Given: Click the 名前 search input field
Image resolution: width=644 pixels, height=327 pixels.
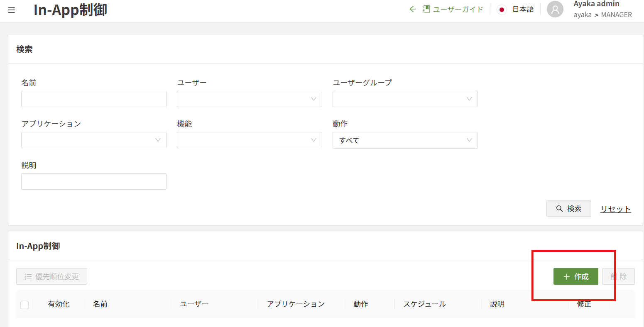Looking at the screenshot, I should click(x=93, y=99).
